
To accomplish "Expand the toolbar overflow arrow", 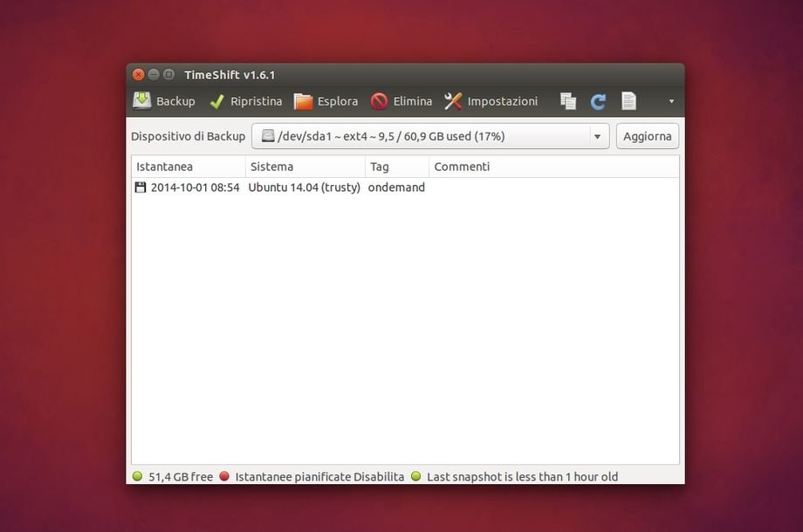I will click(671, 101).
